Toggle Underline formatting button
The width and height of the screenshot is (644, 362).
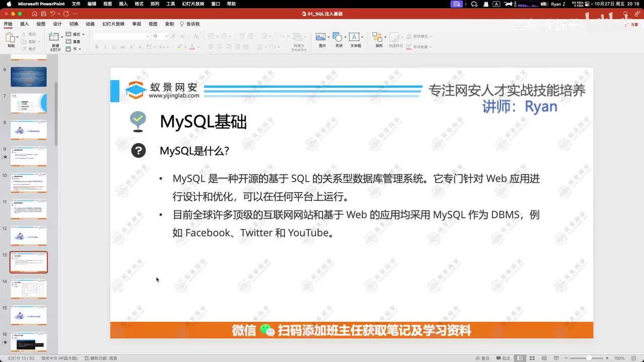point(114,47)
